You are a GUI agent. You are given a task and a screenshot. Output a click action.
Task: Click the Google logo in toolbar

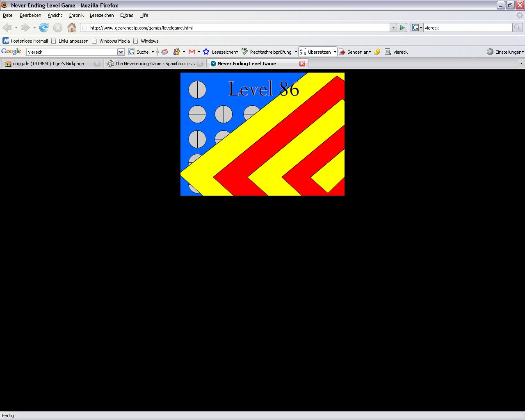[x=11, y=52]
